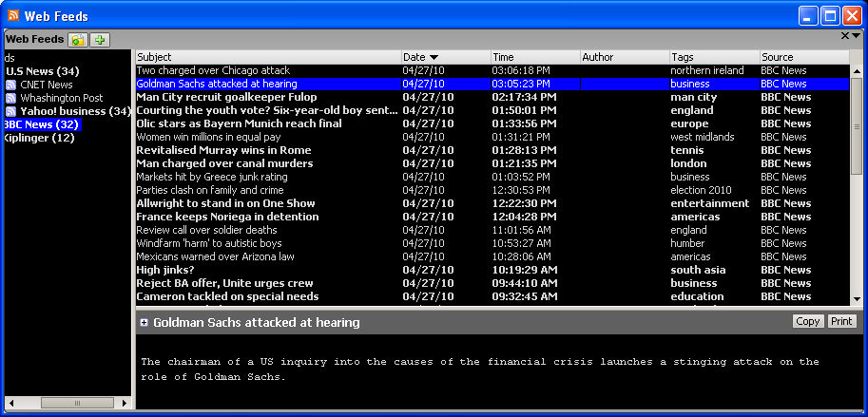This screenshot has height=417, width=868.
Task: Select 'Goldman Sachs attacked at hearing' row
Action: coord(492,84)
